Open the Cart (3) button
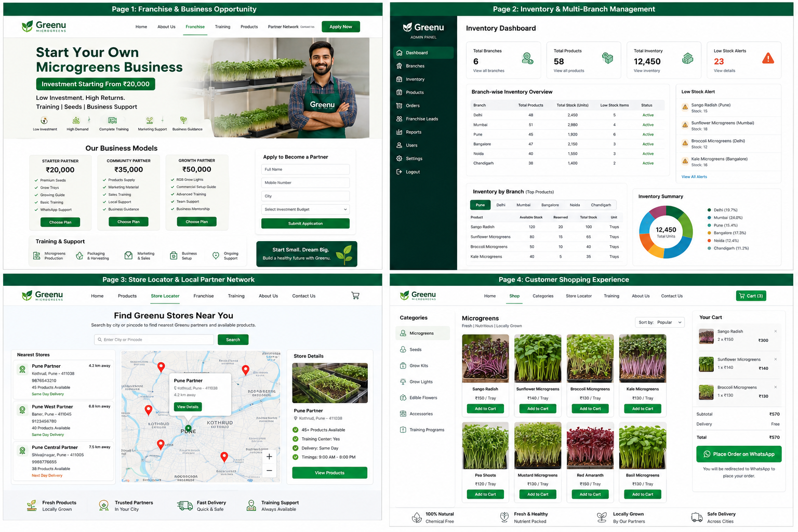 point(751,296)
